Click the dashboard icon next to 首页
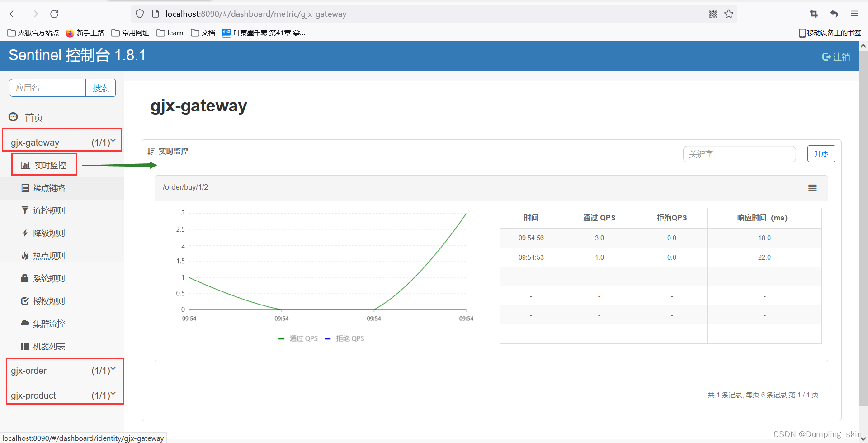Screen dimensions: 868x443 [x=14, y=117]
